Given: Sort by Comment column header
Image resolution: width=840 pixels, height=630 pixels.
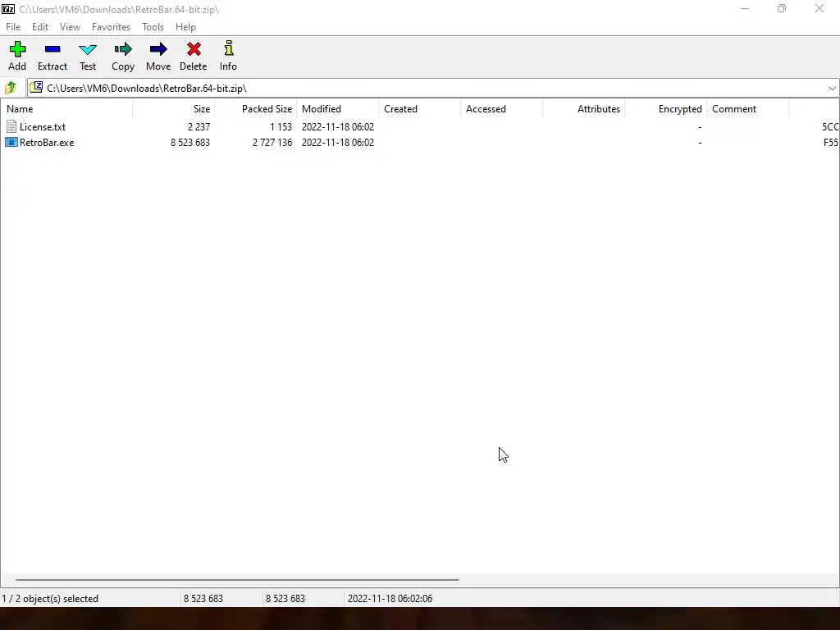Looking at the screenshot, I should [747, 109].
